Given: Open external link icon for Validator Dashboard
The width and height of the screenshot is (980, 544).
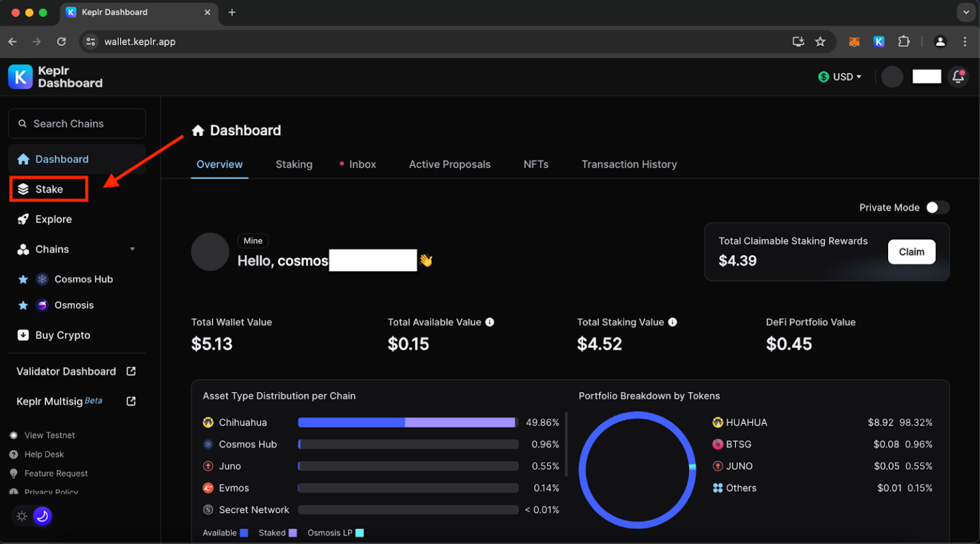Looking at the screenshot, I should 131,372.
